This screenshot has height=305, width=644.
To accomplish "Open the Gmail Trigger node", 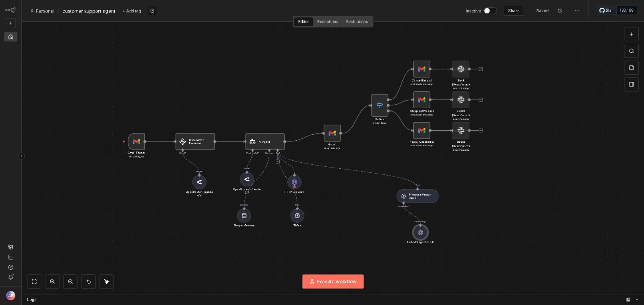I will coord(136,141).
